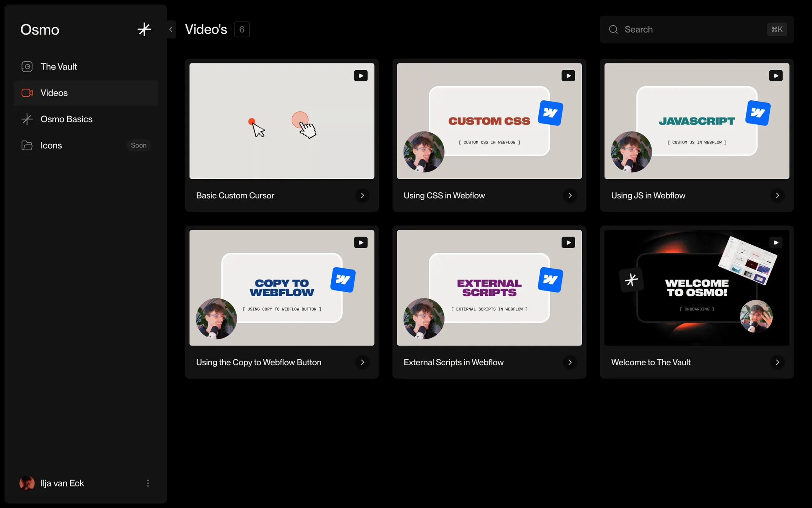Open Copy to Webflow video thumbnail
Screen dimensions: 812x508
(x=282, y=288)
